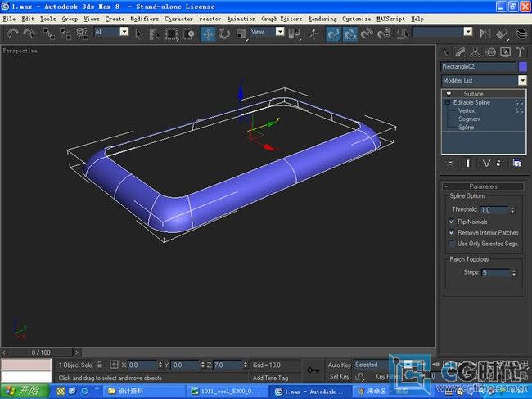The width and height of the screenshot is (532, 399).
Task: Switch to the Display command panel tab
Action: 506,52
